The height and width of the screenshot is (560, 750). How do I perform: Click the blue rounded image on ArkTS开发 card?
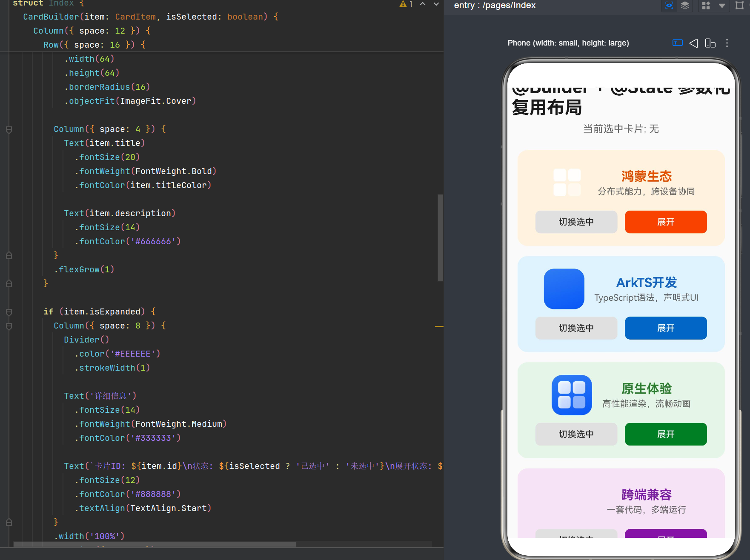pyautogui.click(x=564, y=289)
